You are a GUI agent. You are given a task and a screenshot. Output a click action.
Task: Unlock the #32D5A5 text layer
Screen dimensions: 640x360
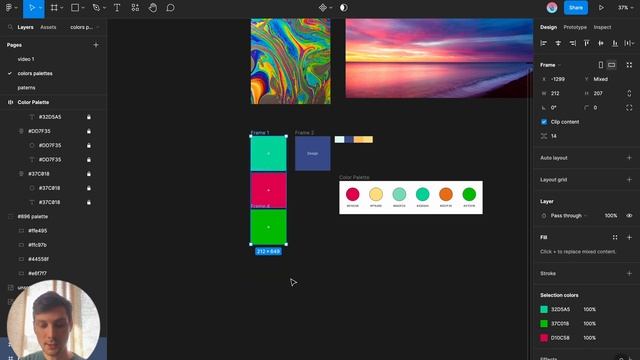(x=89, y=117)
